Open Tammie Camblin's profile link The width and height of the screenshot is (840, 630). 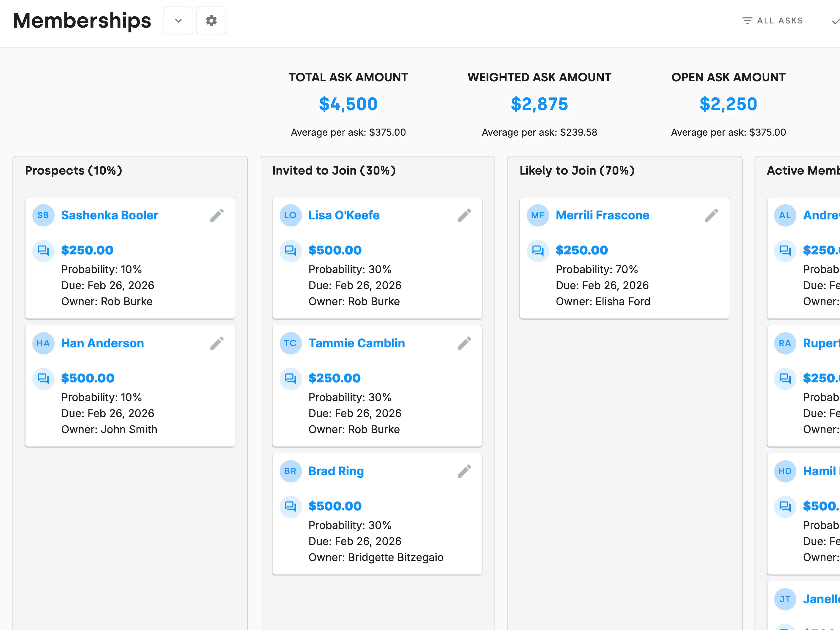(356, 343)
